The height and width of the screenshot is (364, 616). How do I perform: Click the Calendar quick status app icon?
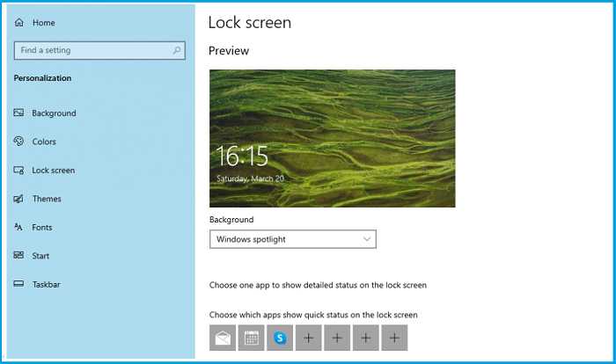pos(252,338)
